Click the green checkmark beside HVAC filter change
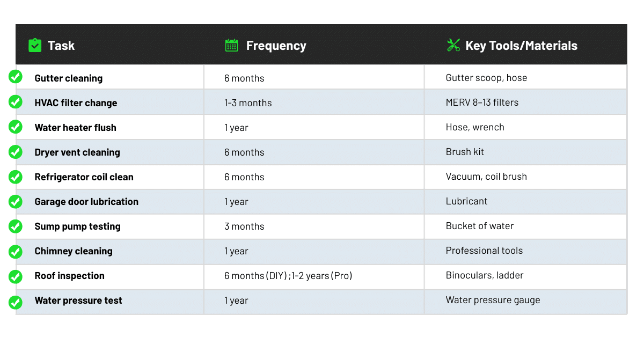The height and width of the screenshot is (337, 644). (16, 101)
